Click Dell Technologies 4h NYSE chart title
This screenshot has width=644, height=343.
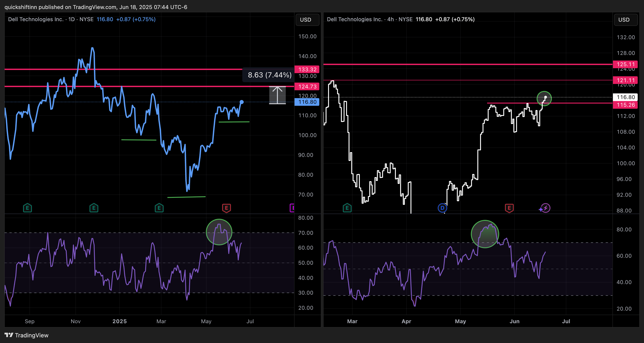pyautogui.click(x=370, y=19)
